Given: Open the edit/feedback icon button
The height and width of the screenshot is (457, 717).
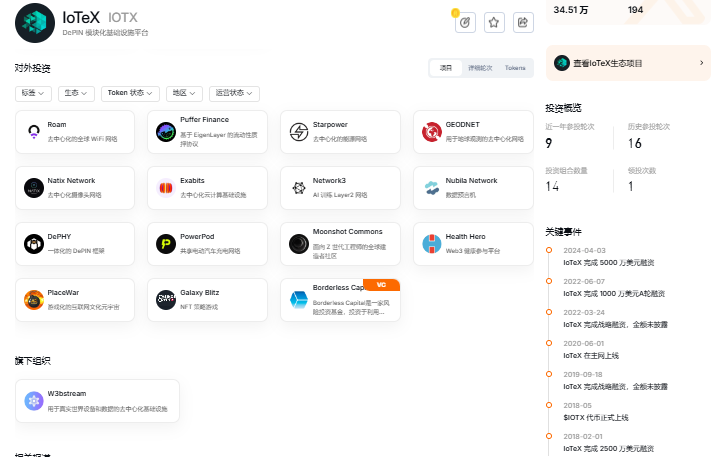Looking at the screenshot, I should pyautogui.click(x=465, y=22).
